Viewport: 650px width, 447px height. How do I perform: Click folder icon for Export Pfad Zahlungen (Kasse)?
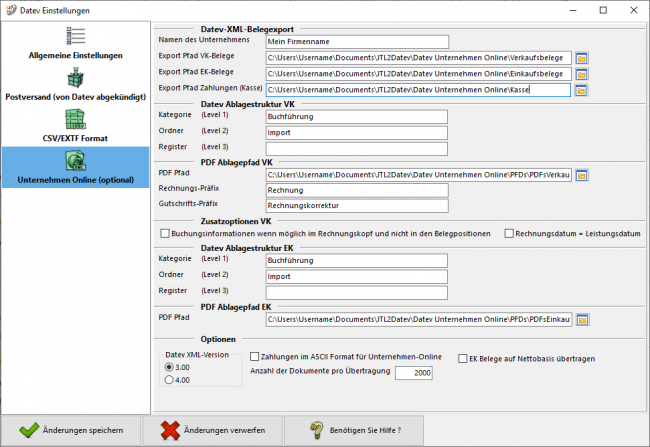[581, 90]
